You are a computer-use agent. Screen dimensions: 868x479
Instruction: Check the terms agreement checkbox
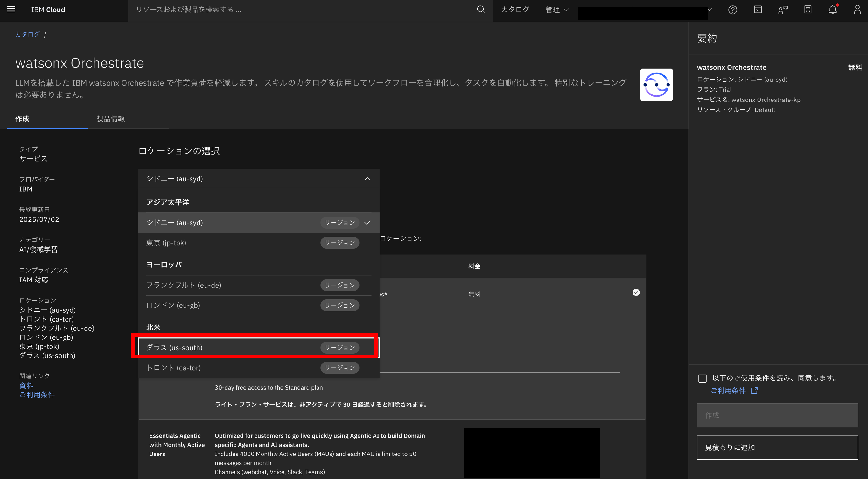tap(703, 378)
